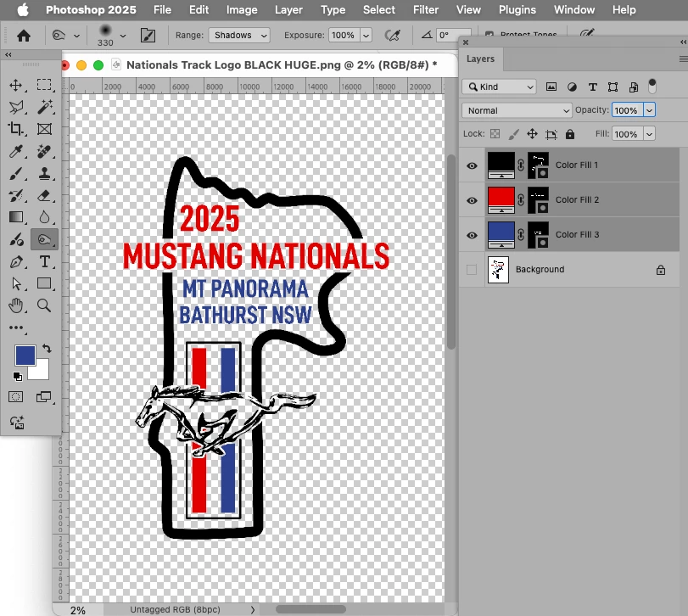
Task: Open the generate image tool icon
Action: [17, 423]
